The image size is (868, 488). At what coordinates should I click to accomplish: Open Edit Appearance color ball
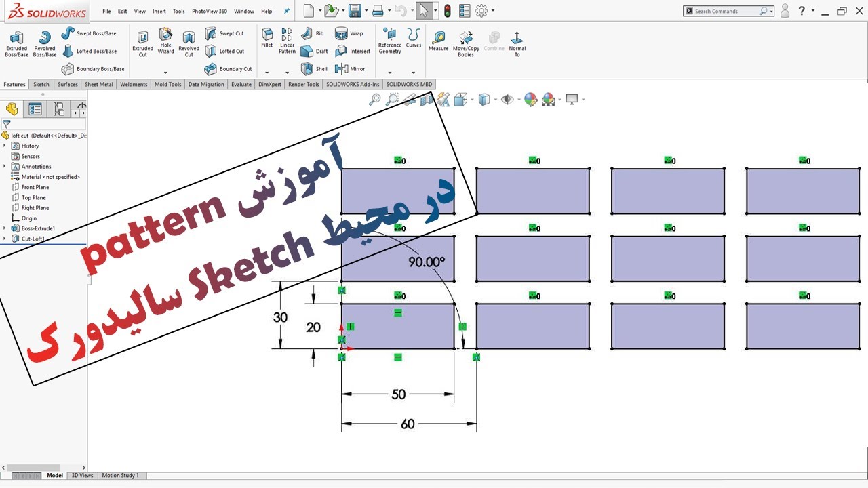click(530, 100)
